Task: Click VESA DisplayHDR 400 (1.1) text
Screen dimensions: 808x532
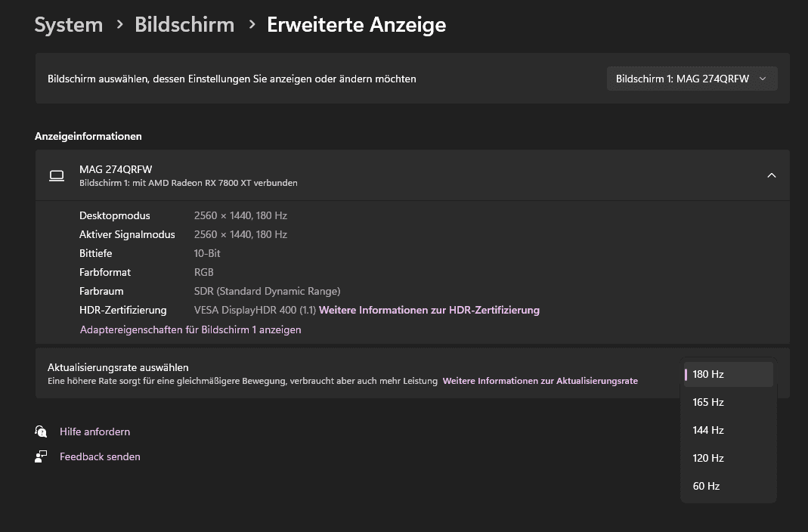Action: tap(255, 310)
